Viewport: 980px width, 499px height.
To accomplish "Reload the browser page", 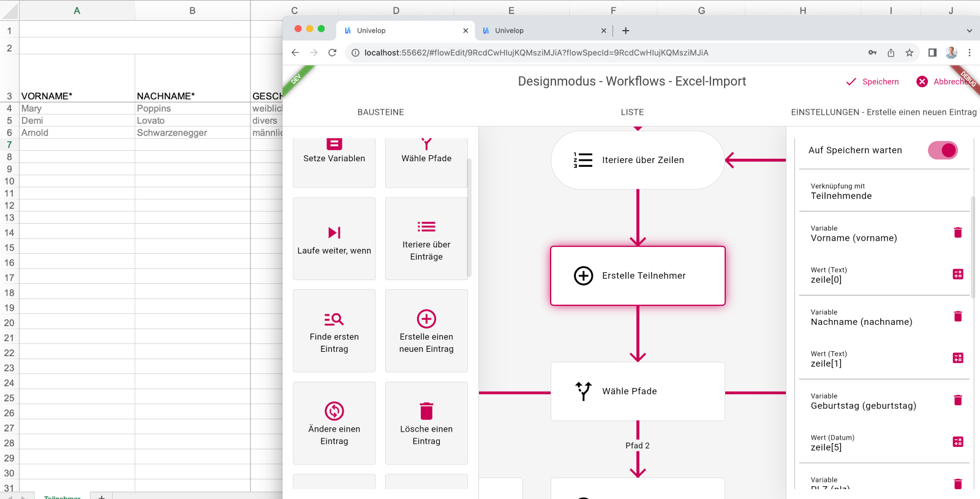I will coord(333,53).
